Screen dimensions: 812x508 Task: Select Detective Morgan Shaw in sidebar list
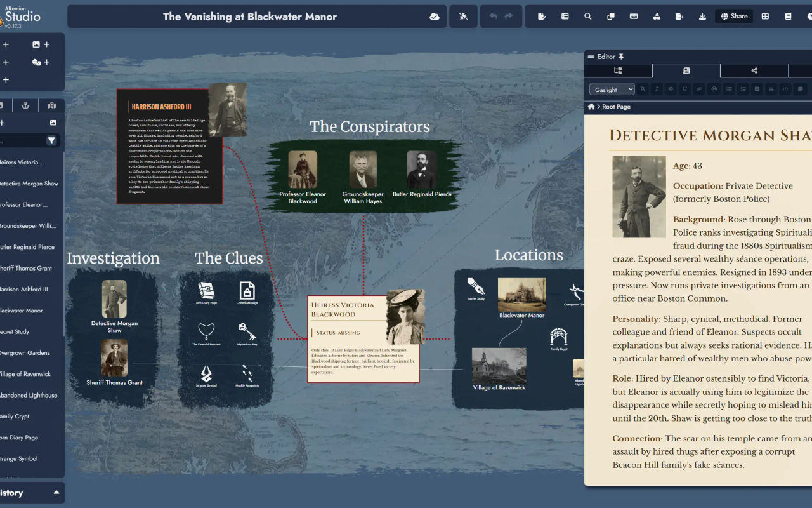29,184
